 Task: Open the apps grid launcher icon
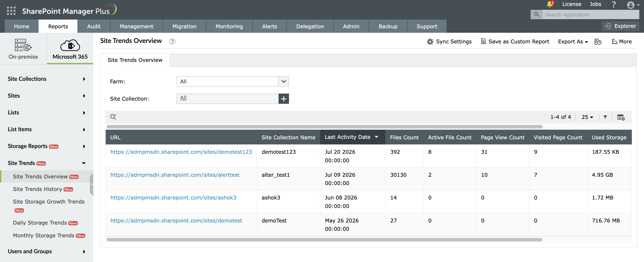coord(11,11)
